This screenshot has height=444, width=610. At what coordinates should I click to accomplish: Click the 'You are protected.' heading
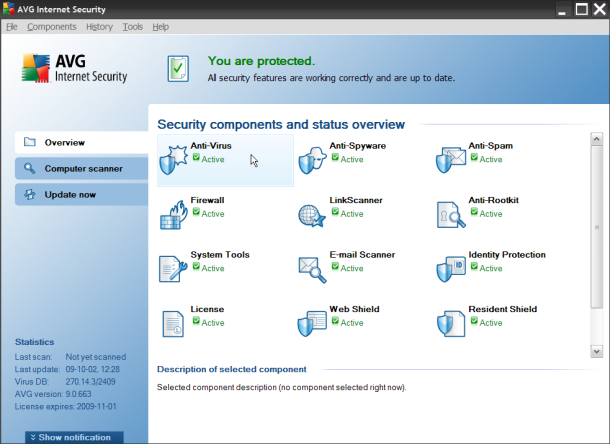pyautogui.click(x=261, y=61)
